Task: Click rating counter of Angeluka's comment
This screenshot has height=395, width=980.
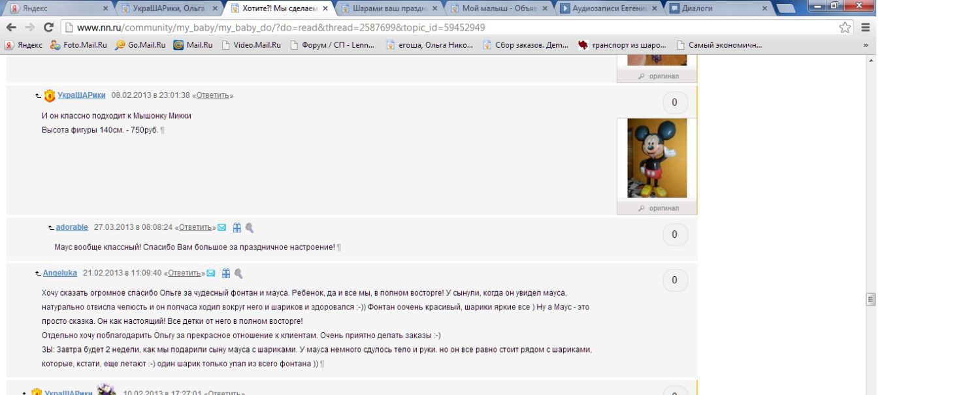Action: (x=675, y=280)
